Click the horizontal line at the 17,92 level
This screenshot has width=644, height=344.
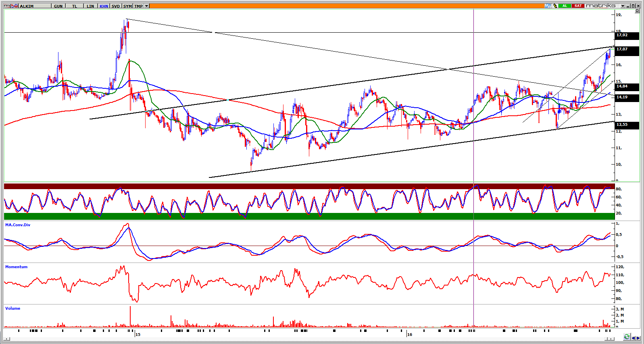tap(309, 33)
